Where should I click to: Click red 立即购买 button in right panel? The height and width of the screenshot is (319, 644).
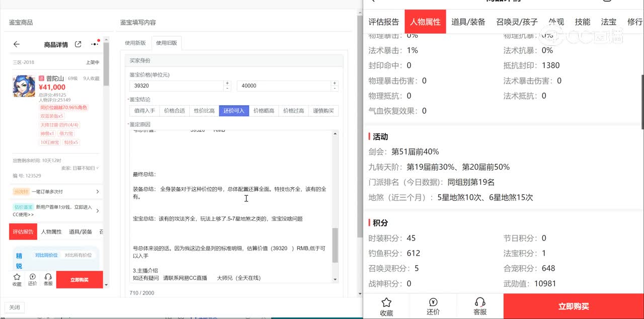point(574,306)
